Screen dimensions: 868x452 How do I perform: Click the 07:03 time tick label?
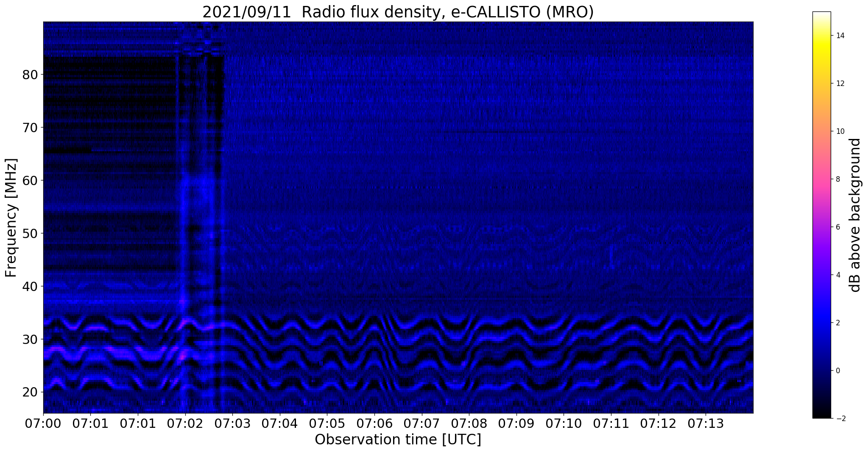[232, 424]
